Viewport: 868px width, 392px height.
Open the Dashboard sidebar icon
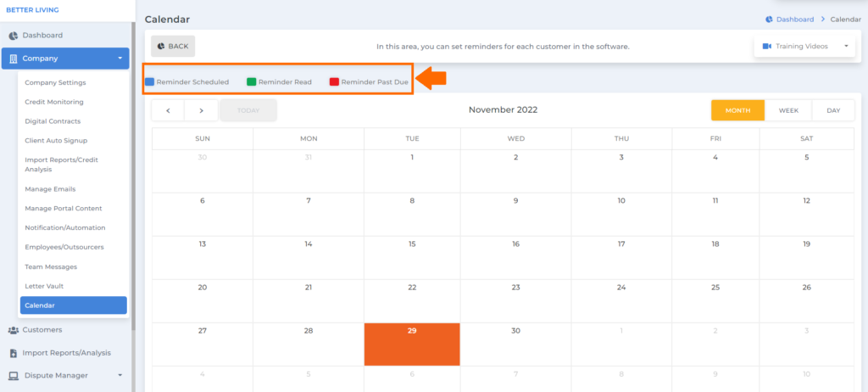[14, 36]
